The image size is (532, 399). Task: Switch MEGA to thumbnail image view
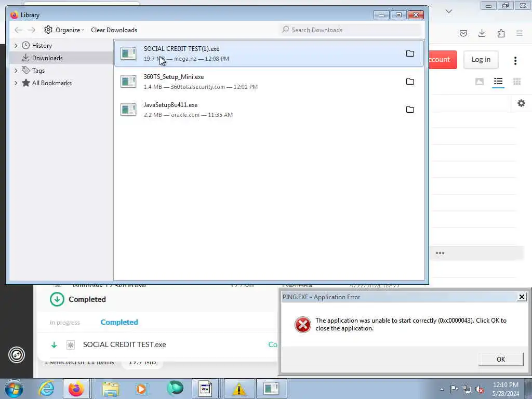[x=480, y=82]
